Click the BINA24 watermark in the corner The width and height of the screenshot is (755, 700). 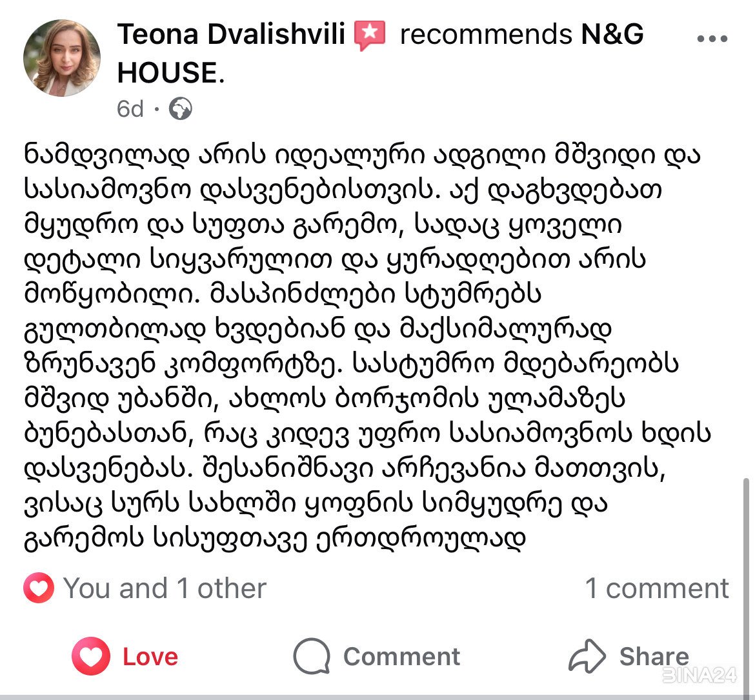tap(700, 675)
